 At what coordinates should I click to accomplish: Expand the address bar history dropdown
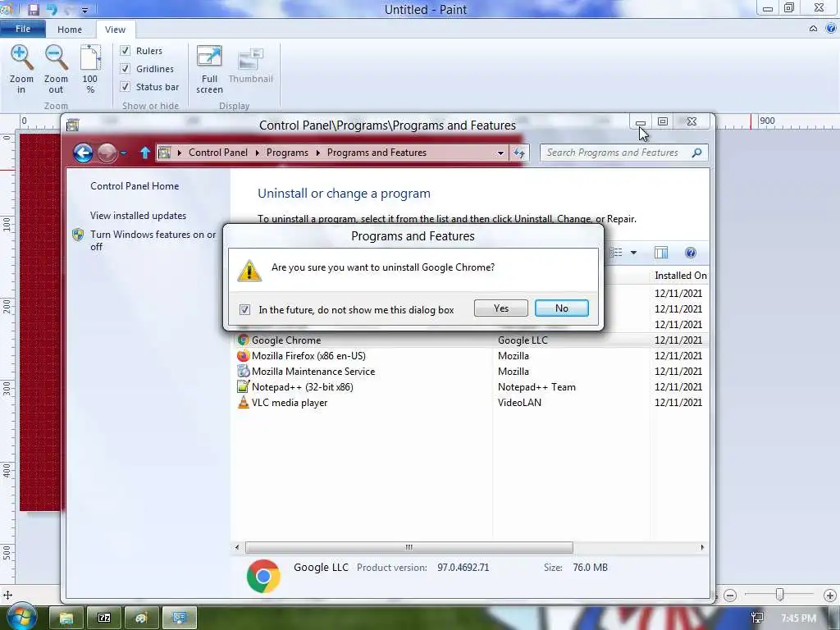(x=500, y=153)
